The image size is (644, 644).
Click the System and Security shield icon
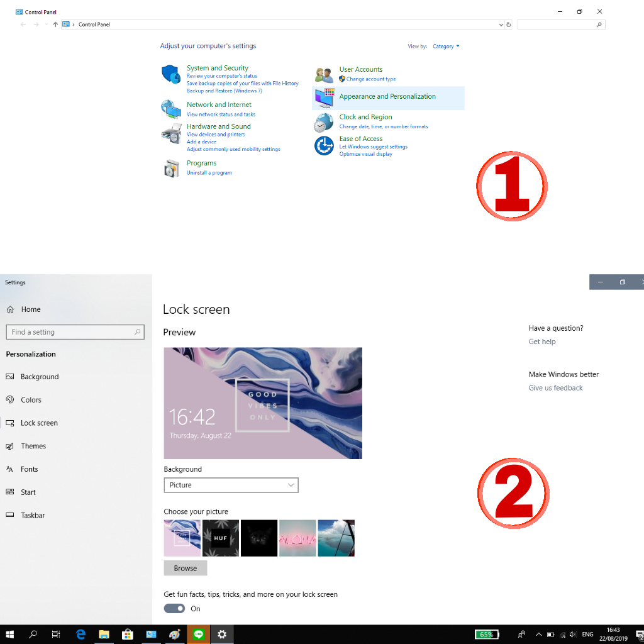click(171, 75)
